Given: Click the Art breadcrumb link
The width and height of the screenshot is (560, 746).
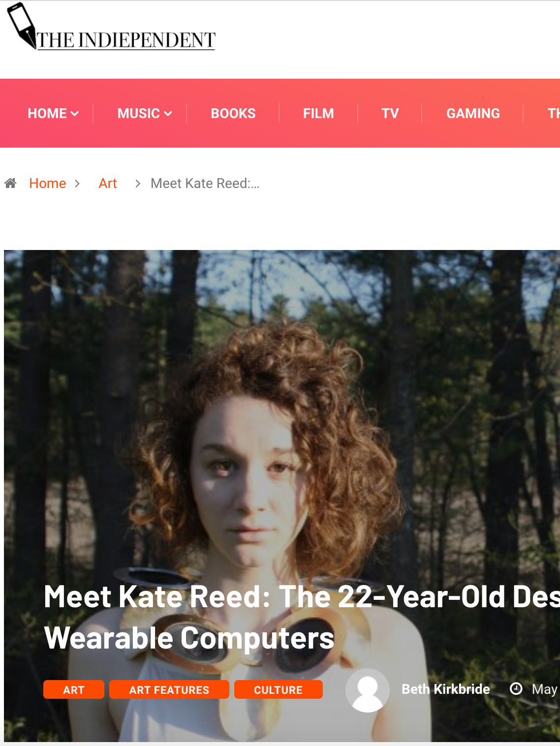Looking at the screenshot, I should point(108,183).
